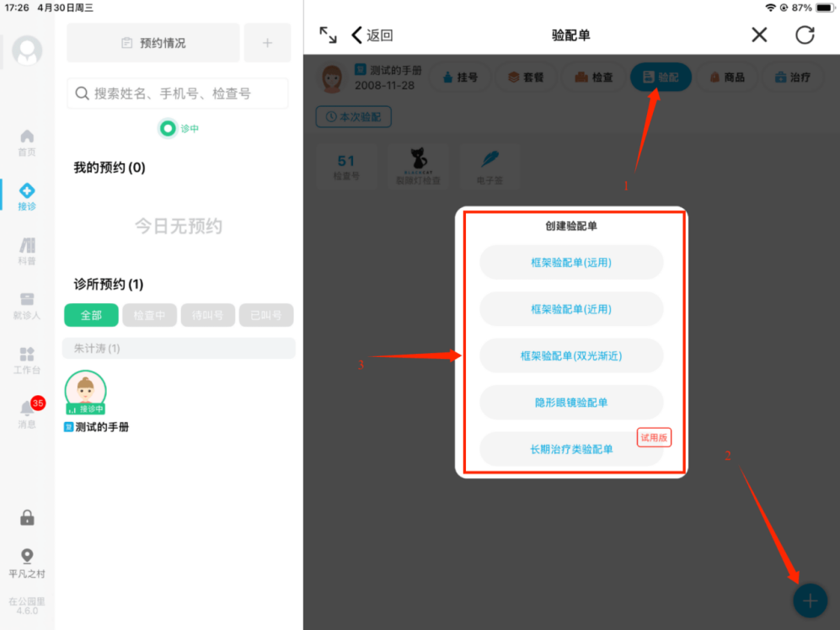Click the lock icon in sidebar

point(27,518)
